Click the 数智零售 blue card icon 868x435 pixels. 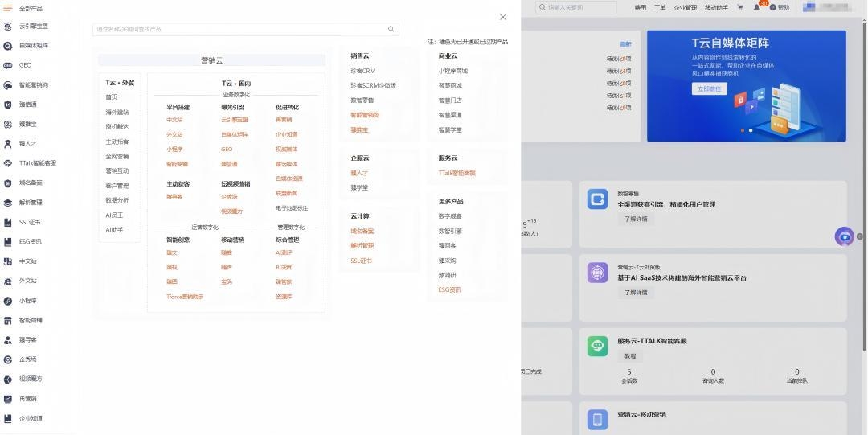pyautogui.click(x=597, y=199)
